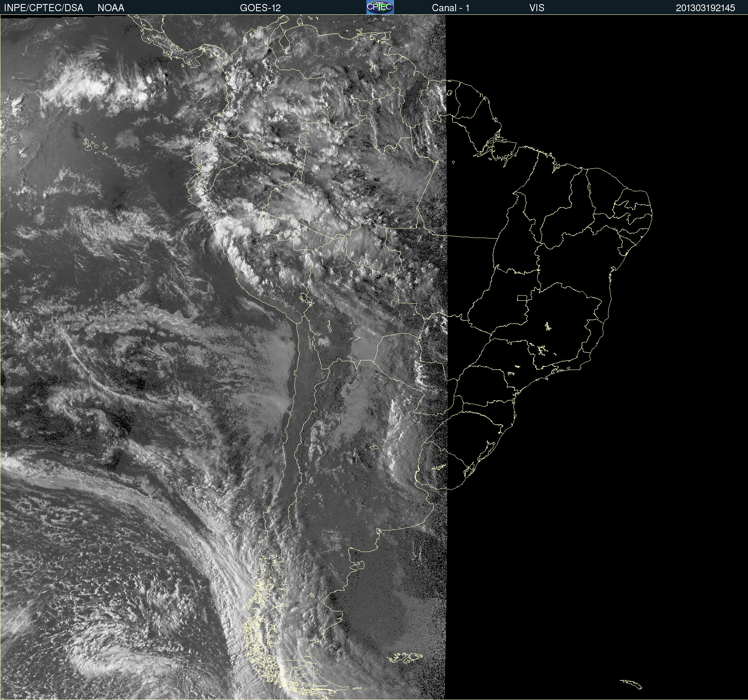Click the INPE/CPTEC/DSA header label
The image size is (748, 700).
coord(44,8)
